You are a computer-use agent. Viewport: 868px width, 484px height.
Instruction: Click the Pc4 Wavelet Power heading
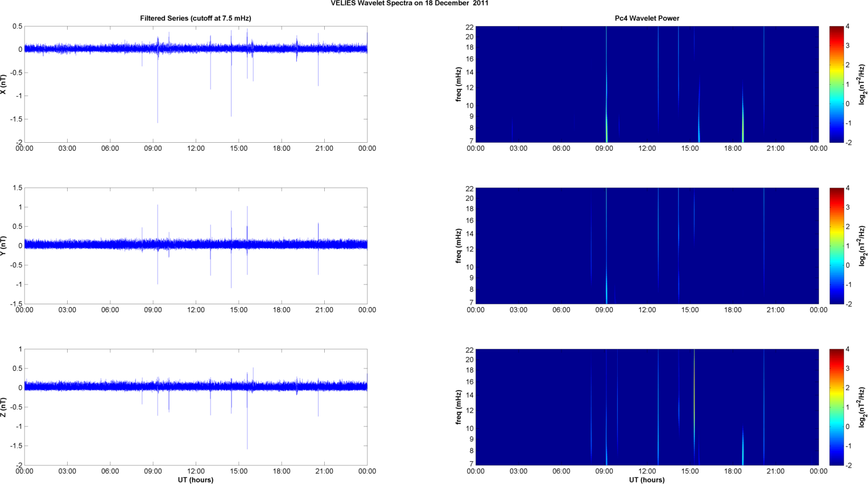click(x=647, y=18)
